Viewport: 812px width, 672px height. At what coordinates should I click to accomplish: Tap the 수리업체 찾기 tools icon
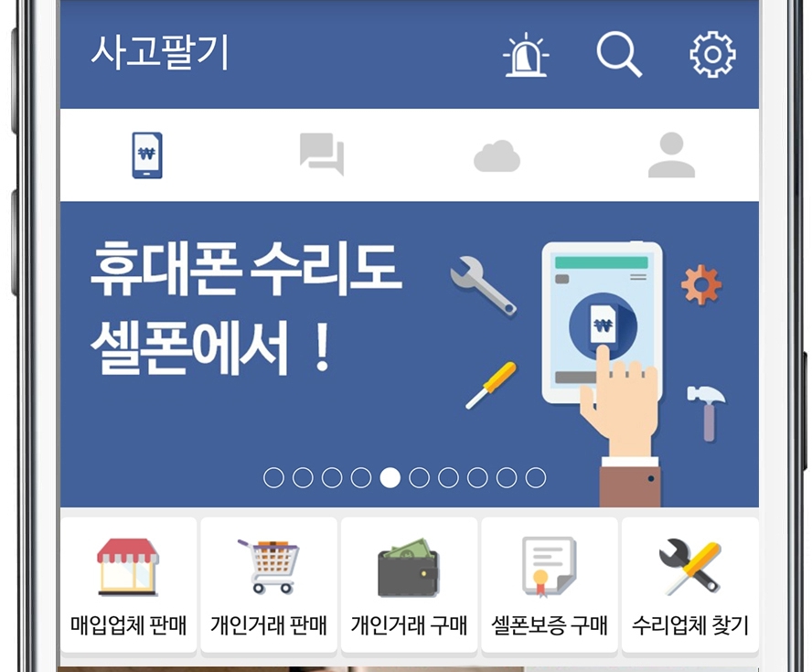689,567
